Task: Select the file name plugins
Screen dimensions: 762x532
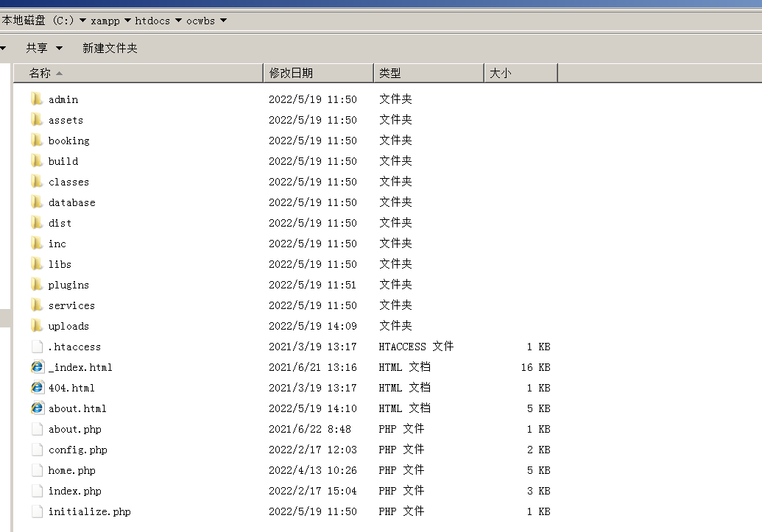Action: pos(68,285)
